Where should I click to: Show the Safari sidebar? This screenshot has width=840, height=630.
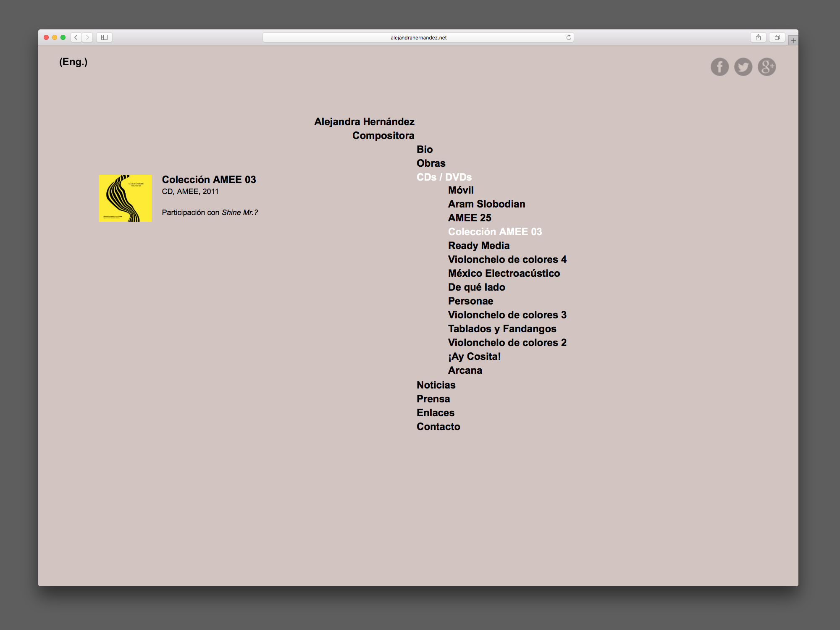click(104, 37)
